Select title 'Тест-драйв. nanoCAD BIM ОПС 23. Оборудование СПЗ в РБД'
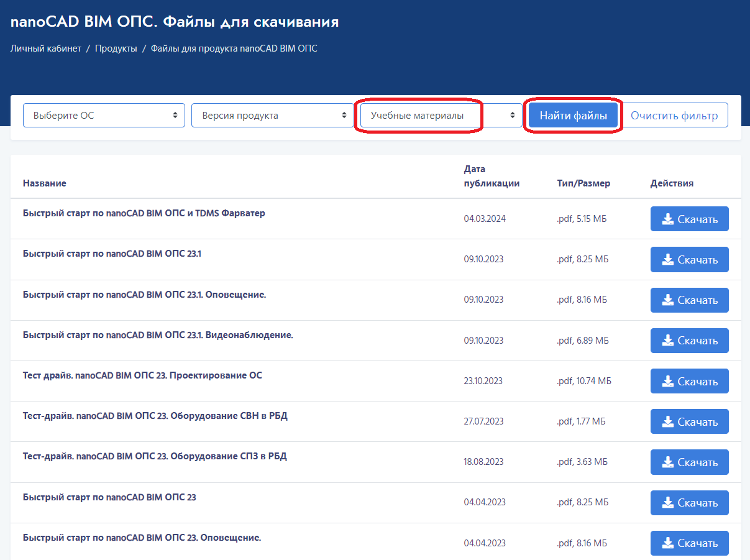 click(x=155, y=456)
